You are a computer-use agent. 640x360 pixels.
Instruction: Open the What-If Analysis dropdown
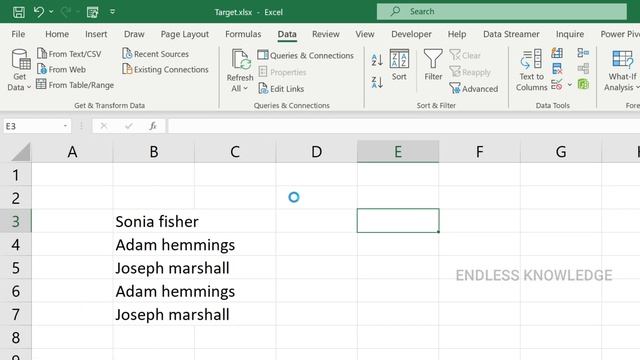pyautogui.click(x=622, y=70)
